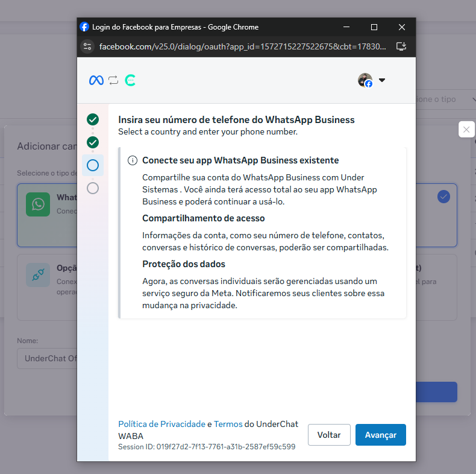
Task: Expand the account switcher dropdown arrow
Action: [382, 80]
